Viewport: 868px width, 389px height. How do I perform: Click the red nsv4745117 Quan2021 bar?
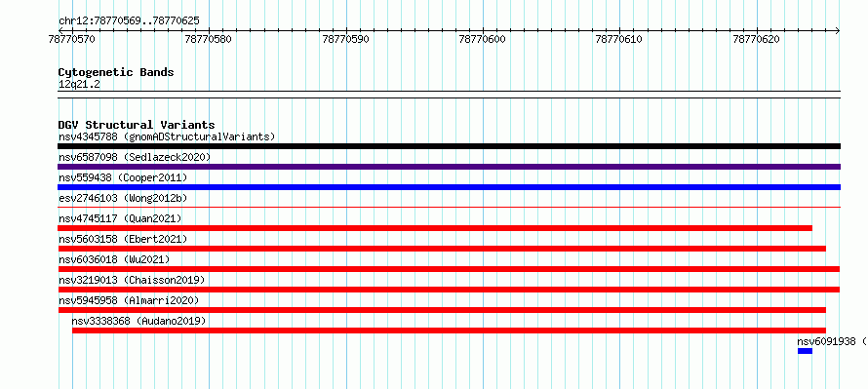tap(435, 228)
